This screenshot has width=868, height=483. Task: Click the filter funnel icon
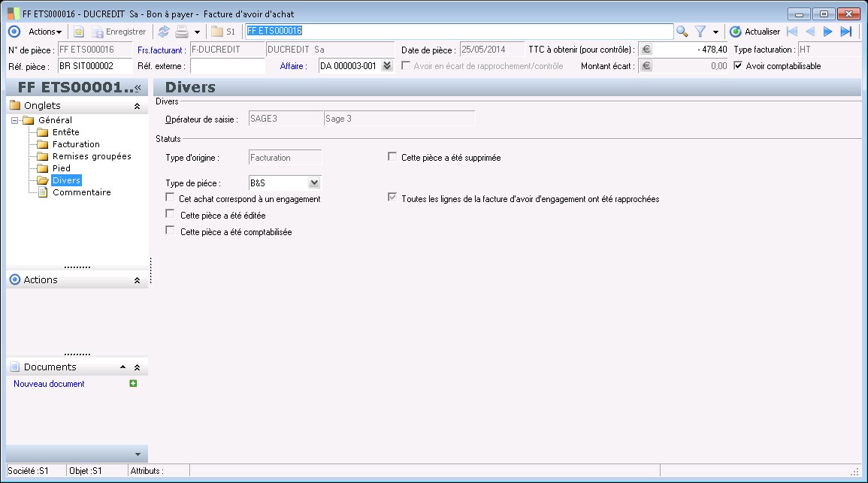tap(700, 32)
